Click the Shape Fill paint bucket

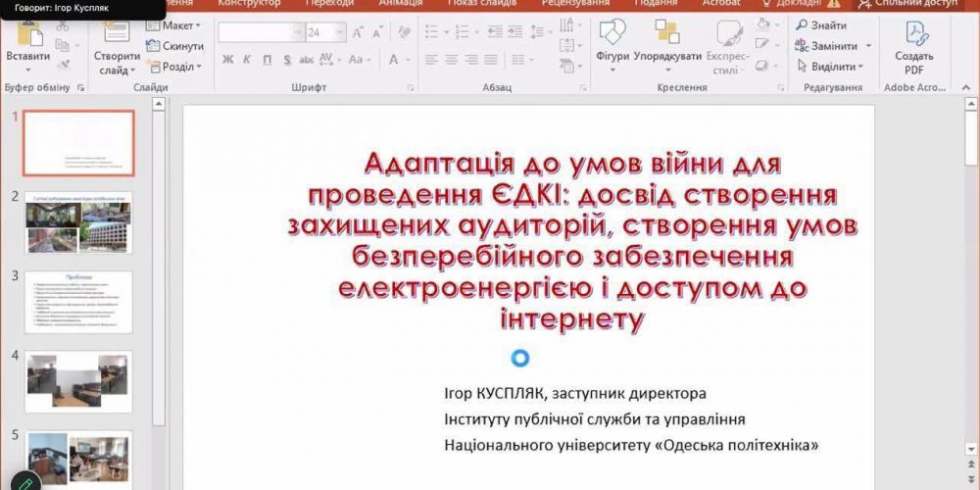tap(761, 25)
